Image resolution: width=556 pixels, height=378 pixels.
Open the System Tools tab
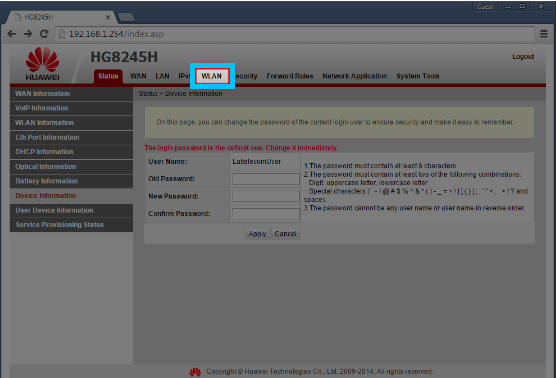[x=418, y=76]
